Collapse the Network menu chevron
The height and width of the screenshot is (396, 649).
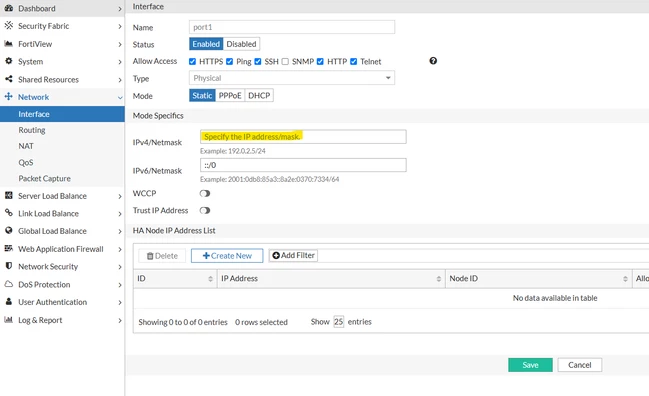click(120, 98)
